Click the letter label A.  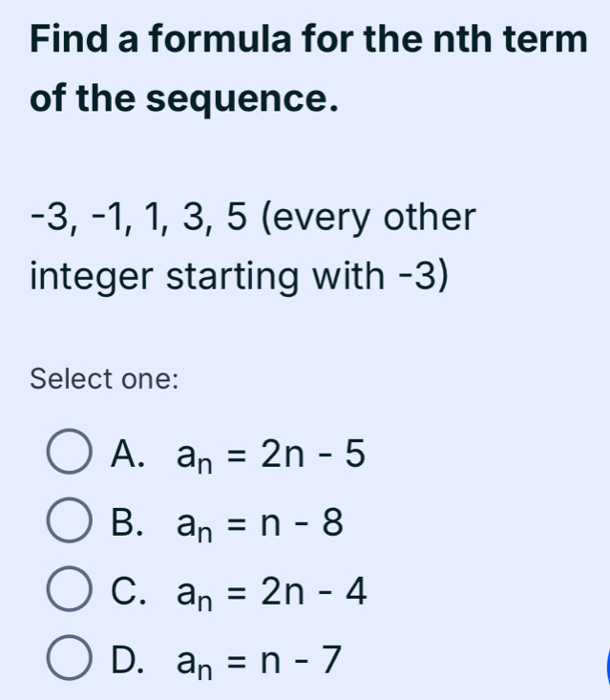(125, 456)
